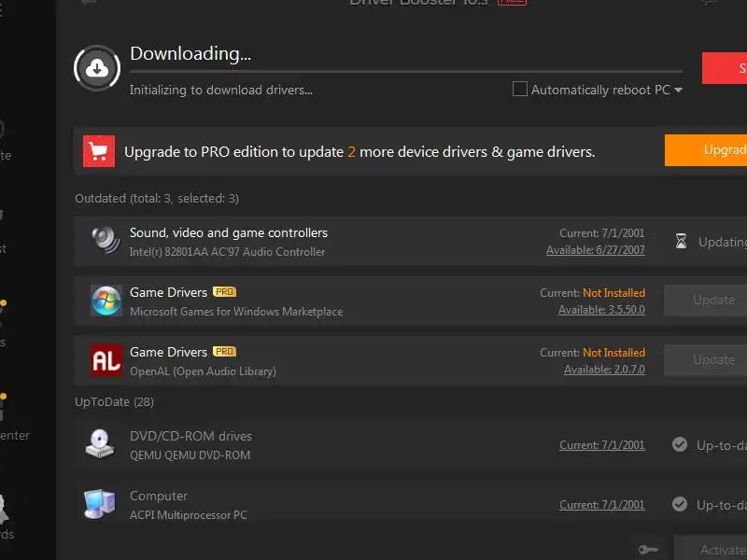Click the Outdated (total: 3, selected: 3) header
Image resolution: width=747 pixels, height=560 pixels.
(x=157, y=199)
